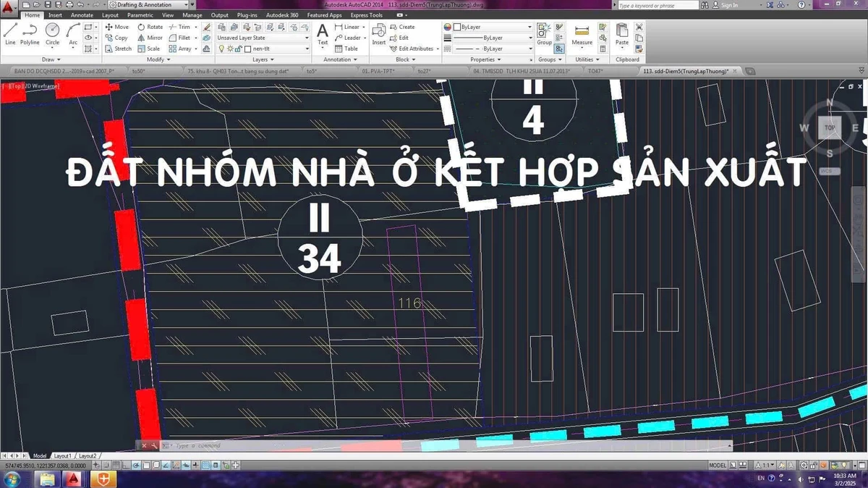The width and height of the screenshot is (868, 488).
Task: Activate the Trim command
Action: tap(179, 27)
